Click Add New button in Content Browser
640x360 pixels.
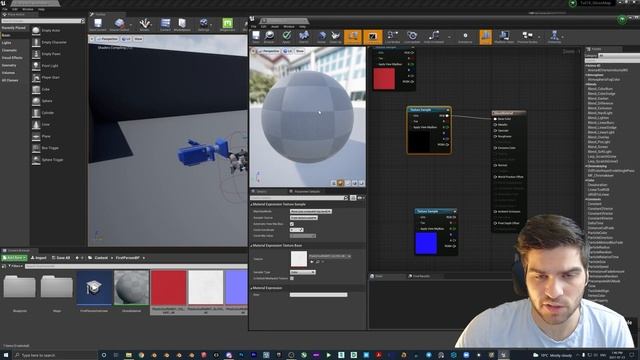pyautogui.click(x=14, y=258)
